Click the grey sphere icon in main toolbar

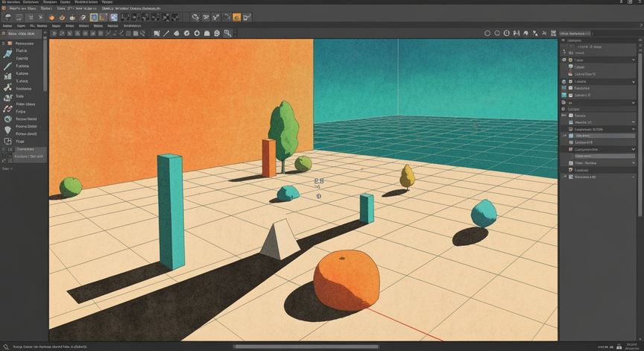7,17
